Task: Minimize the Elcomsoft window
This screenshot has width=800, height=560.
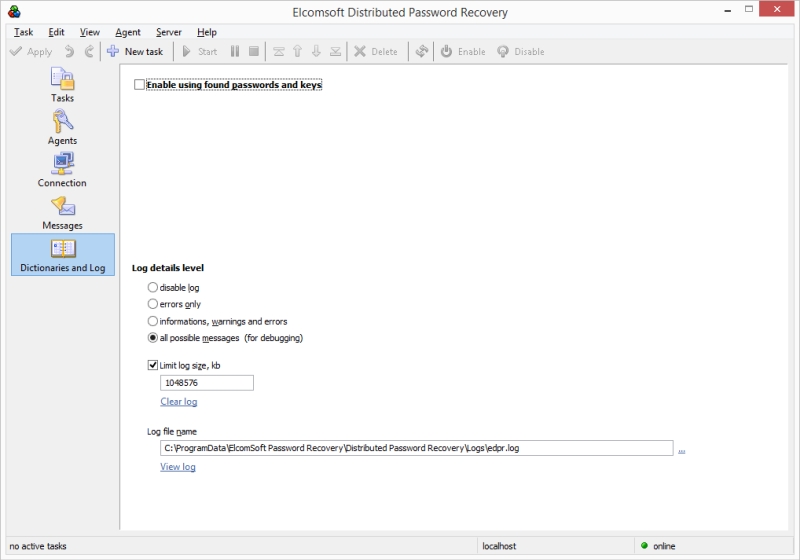Action: [x=728, y=10]
